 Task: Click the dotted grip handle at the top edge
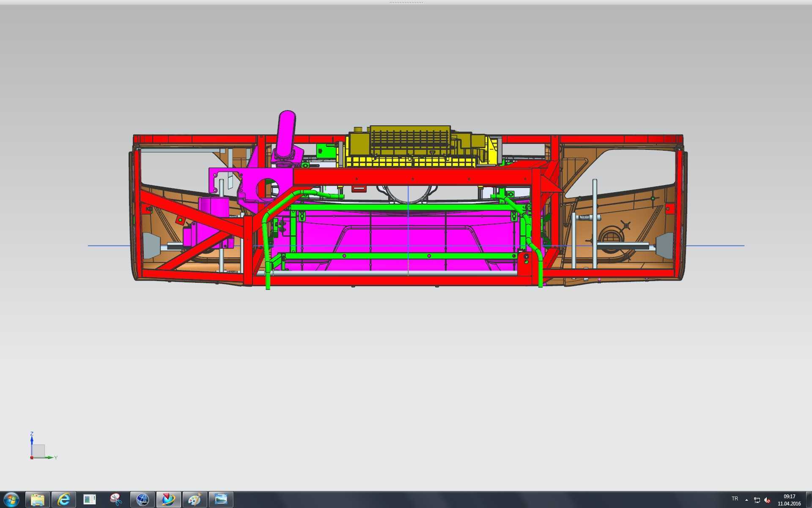point(406,3)
